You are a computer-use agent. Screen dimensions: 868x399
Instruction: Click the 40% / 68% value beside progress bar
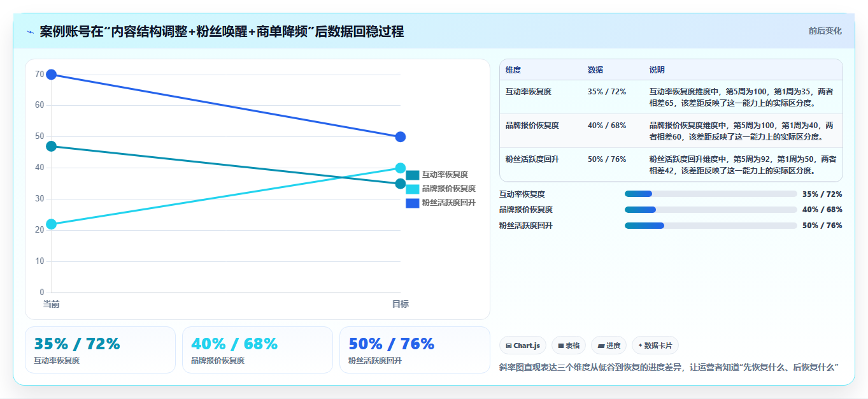pos(822,210)
